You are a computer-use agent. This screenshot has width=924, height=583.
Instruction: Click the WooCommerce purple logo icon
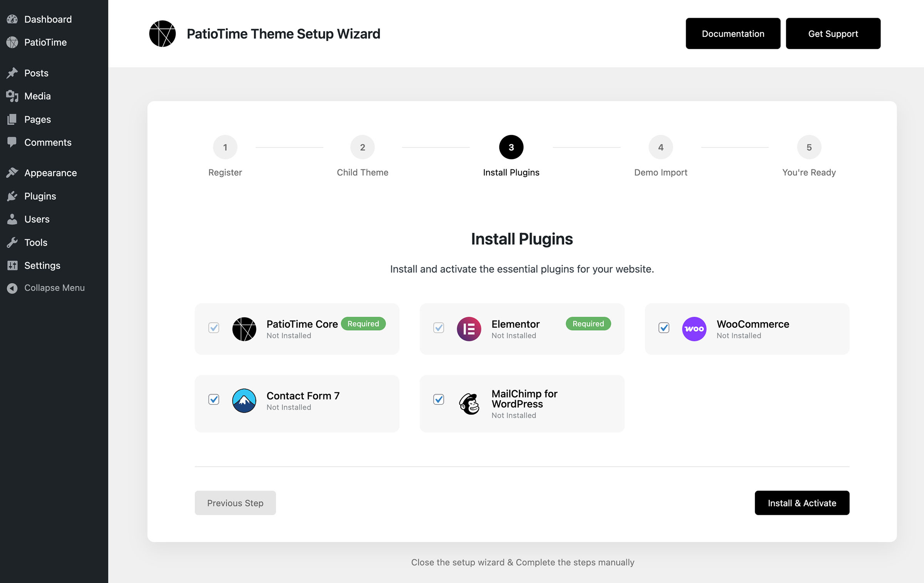(x=694, y=329)
